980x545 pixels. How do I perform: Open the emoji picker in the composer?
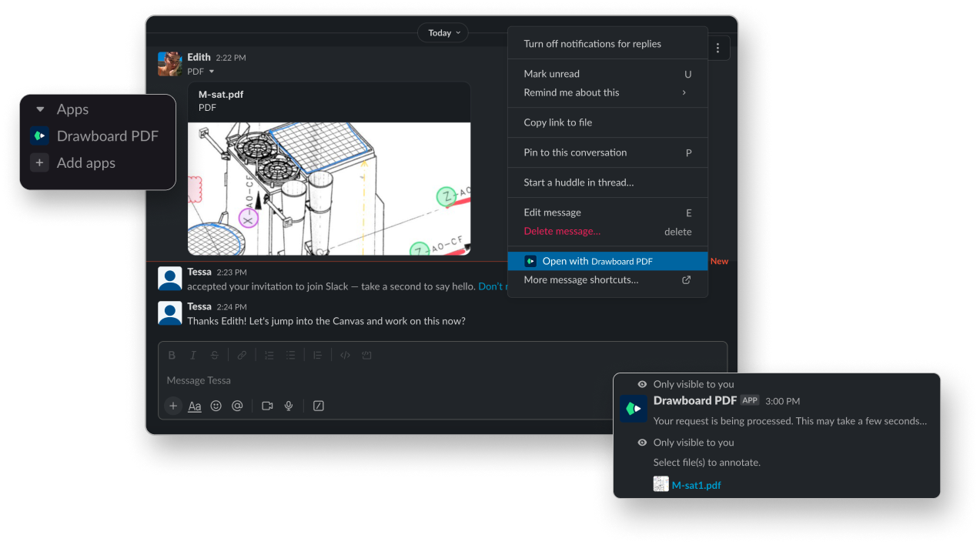click(x=216, y=406)
